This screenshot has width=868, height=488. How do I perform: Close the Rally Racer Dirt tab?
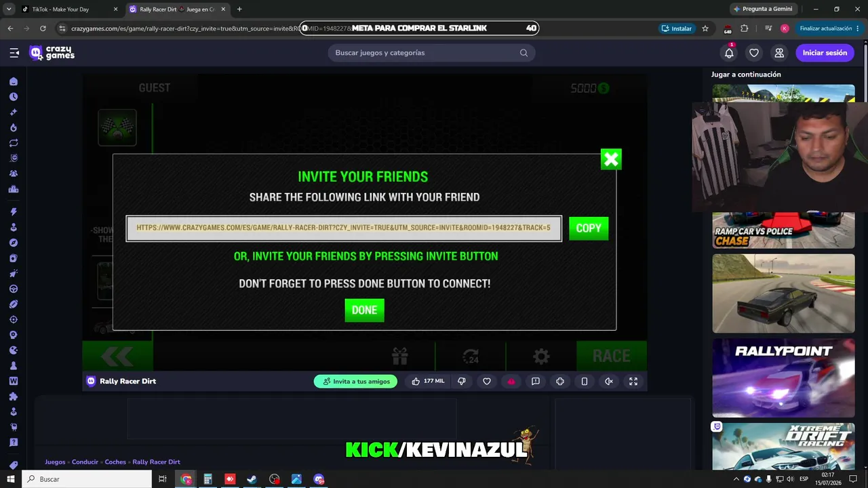point(223,9)
